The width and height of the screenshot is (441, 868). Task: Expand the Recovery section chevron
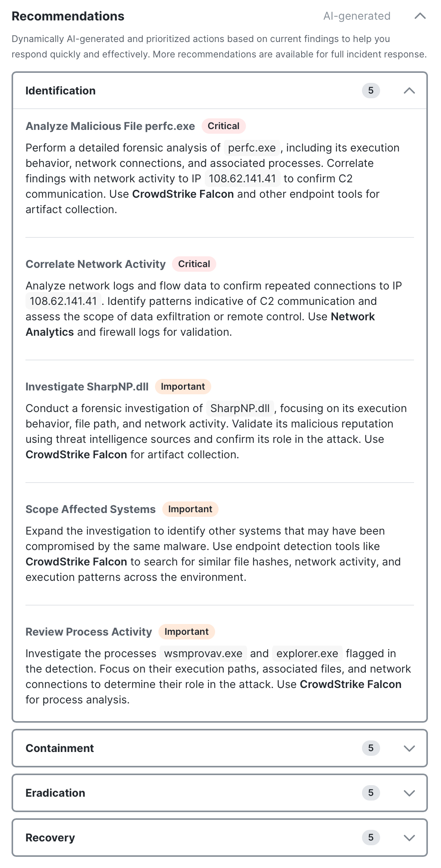pos(409,838)
